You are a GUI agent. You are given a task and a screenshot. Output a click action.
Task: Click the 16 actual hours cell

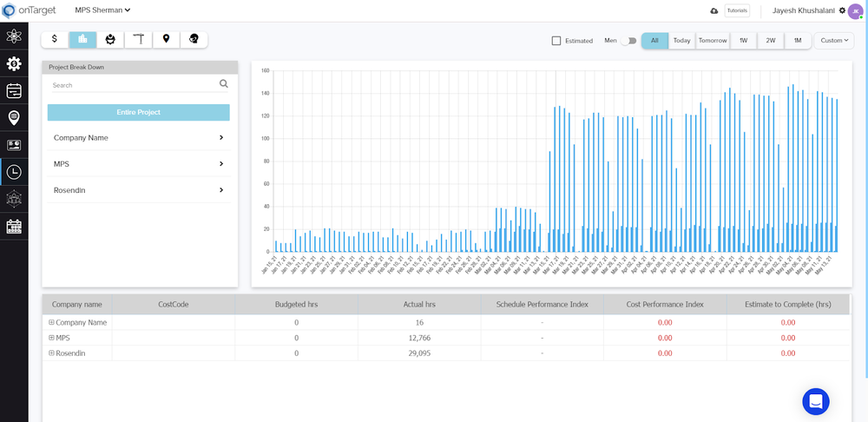click(419, 322)
